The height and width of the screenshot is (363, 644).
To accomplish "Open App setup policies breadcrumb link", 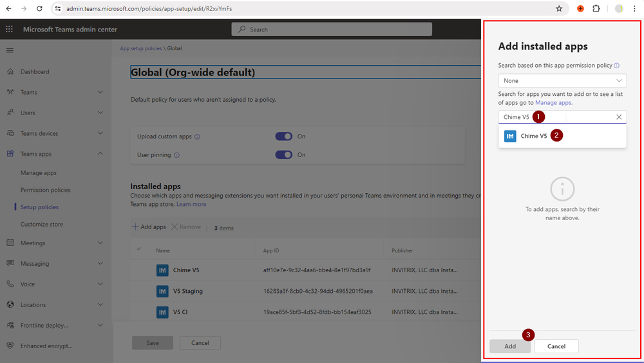I will [141, 48].
